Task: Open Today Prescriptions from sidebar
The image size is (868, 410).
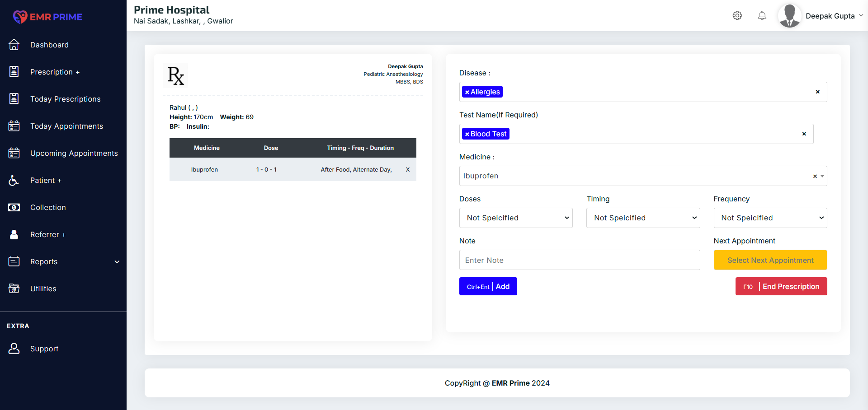Action: click(x=65, y=99)
